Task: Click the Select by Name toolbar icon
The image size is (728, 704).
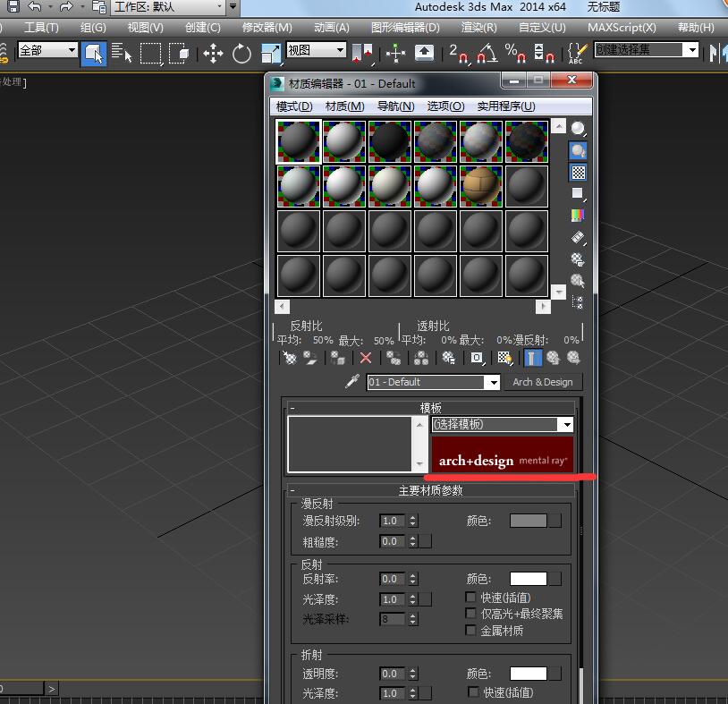Action: coord(122,53)
